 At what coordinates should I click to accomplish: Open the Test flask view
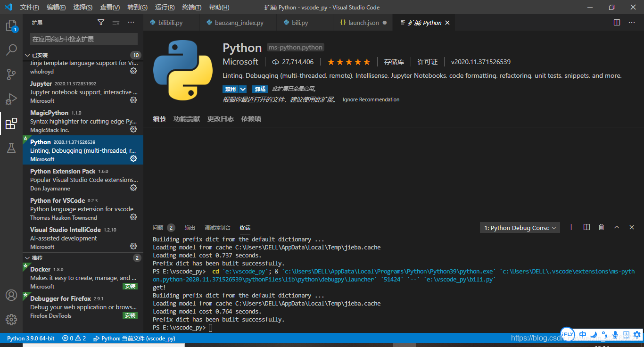11,148
